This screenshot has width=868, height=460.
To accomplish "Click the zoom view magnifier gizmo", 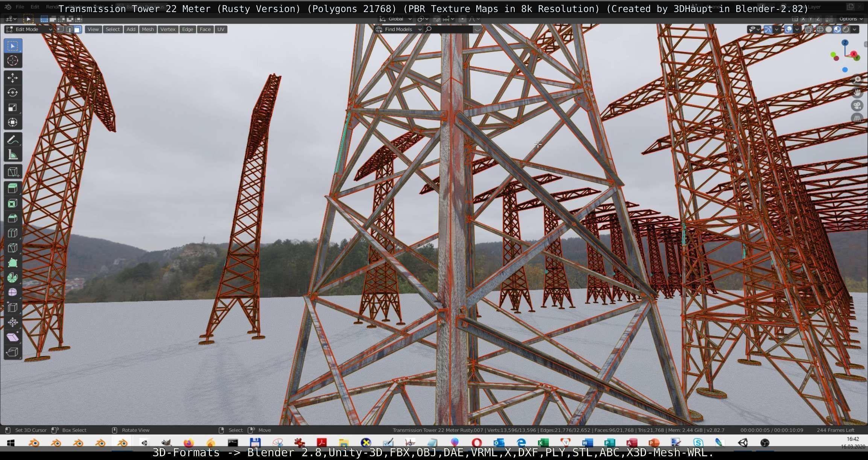I will (x=857, y=79).
